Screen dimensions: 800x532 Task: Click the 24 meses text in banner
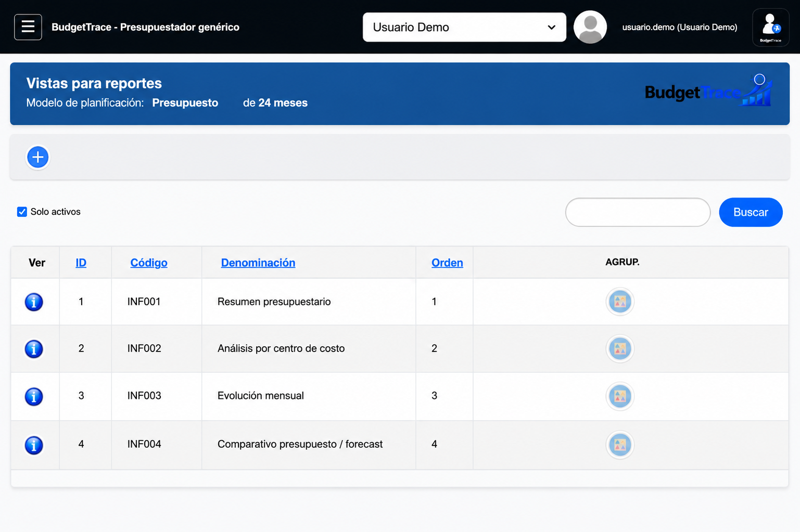click(x=283, y=103)
